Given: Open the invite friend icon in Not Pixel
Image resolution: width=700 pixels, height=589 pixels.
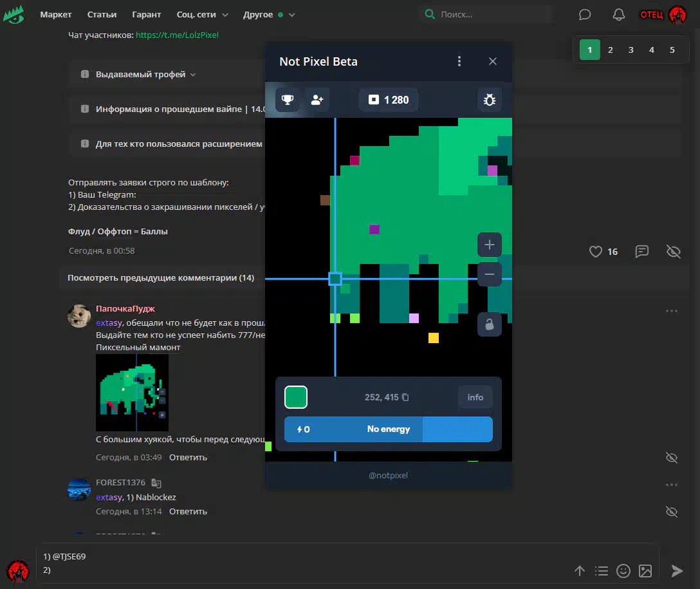Looking at the screenshot, I should (317, 100).
